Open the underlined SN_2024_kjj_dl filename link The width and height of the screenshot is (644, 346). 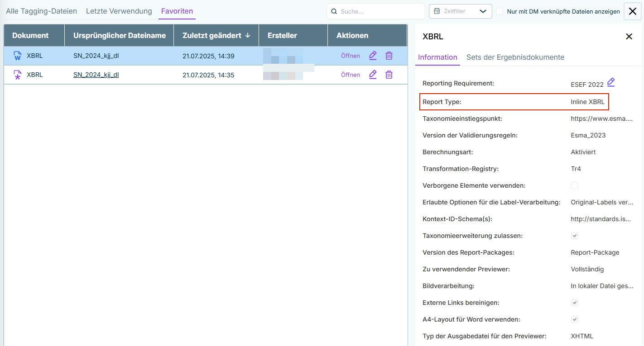96,75
